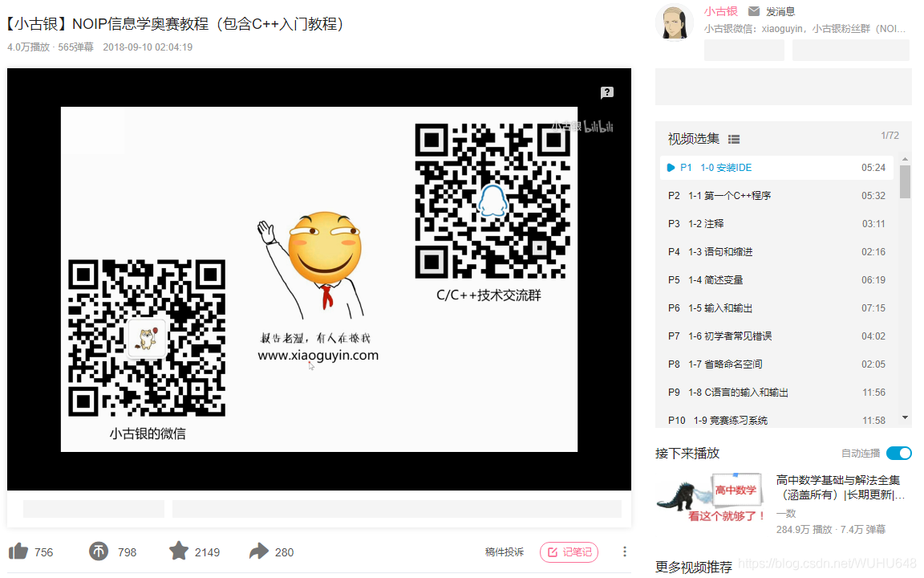Click the envelope message icon
924x578 pixels.
point(754,11)
